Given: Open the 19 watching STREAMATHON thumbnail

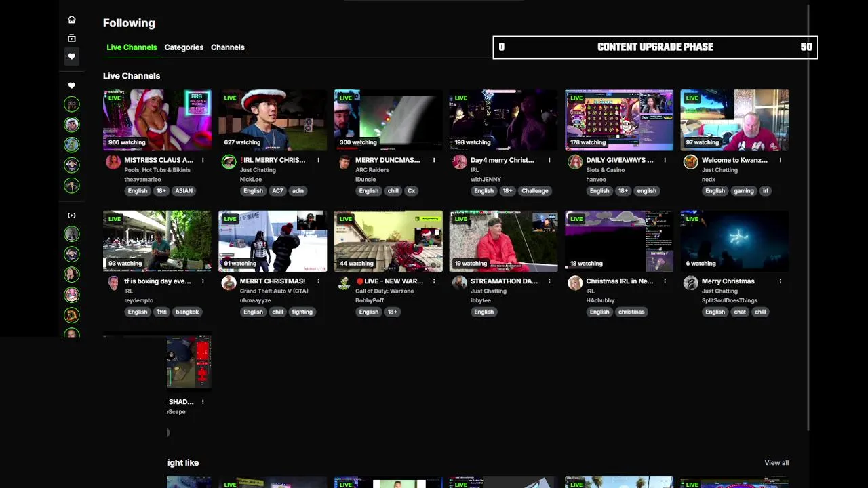Looking at the screenshot, I should coord(503,241).
